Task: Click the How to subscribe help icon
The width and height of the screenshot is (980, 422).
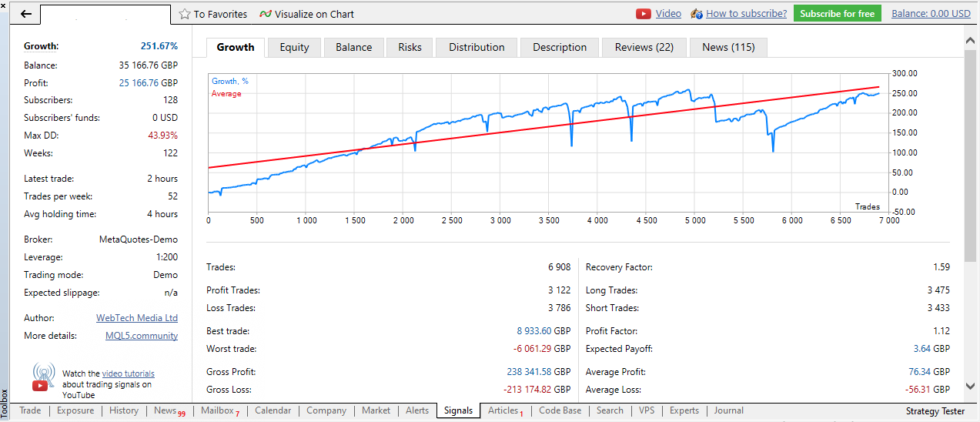Action: coord(697,14)
